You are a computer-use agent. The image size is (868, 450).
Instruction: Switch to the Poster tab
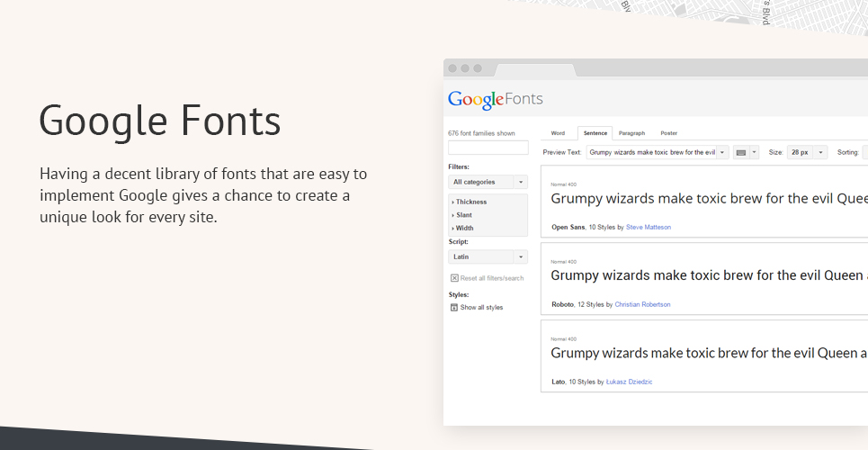click(668, 133)
